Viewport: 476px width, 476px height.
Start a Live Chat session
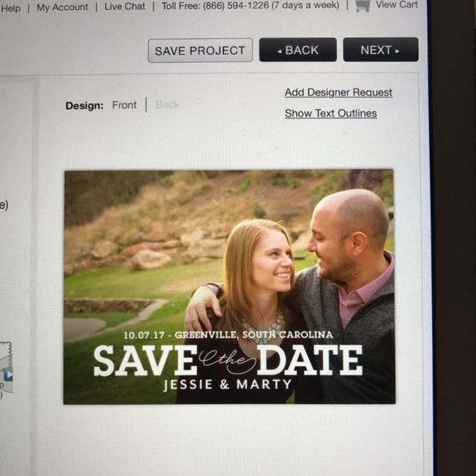click(124, 7)
